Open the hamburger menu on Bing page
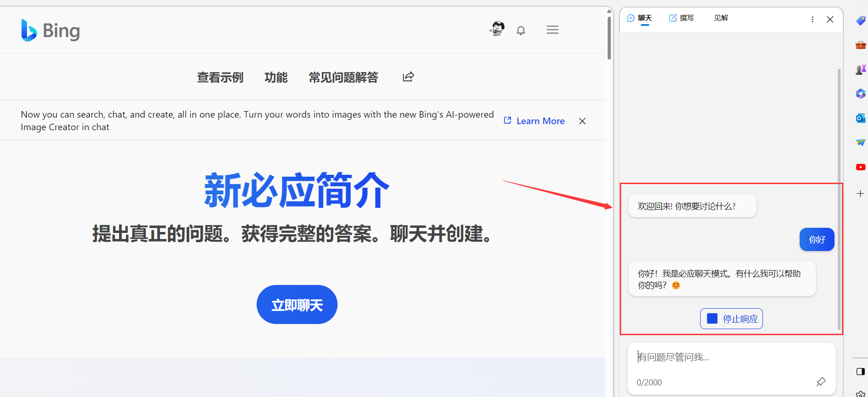 pos(552,30)
